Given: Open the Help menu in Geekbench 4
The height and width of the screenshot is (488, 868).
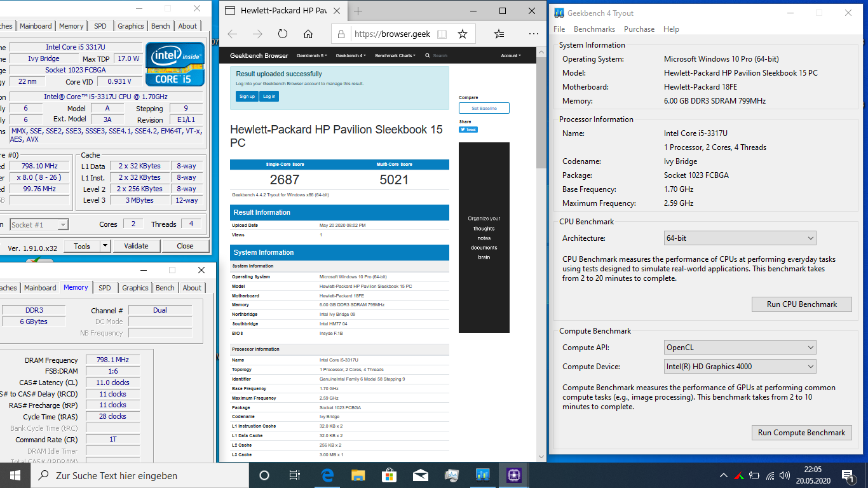Looking at the screenshot, I should tap(671, 29).
